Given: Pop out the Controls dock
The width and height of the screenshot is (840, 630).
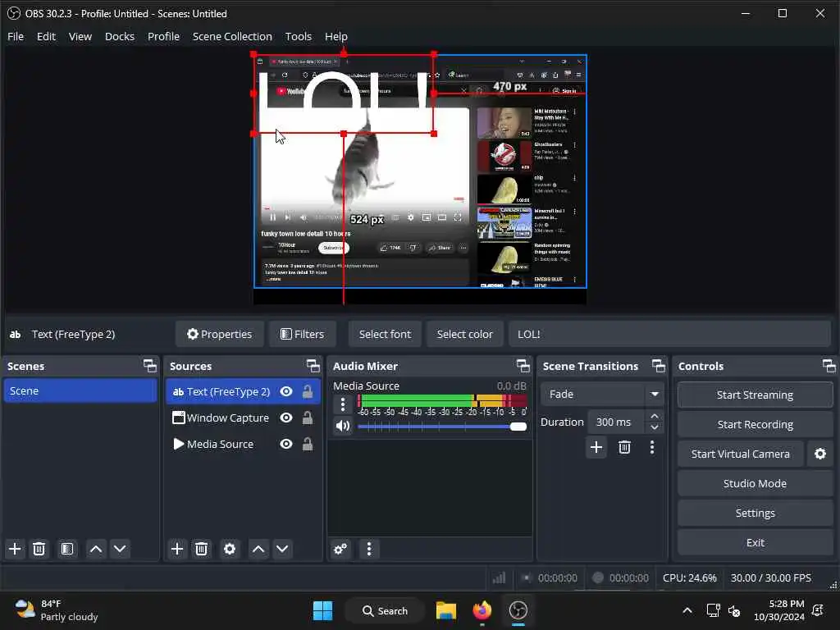Looking at the screenshot, I should click(829, 366).
